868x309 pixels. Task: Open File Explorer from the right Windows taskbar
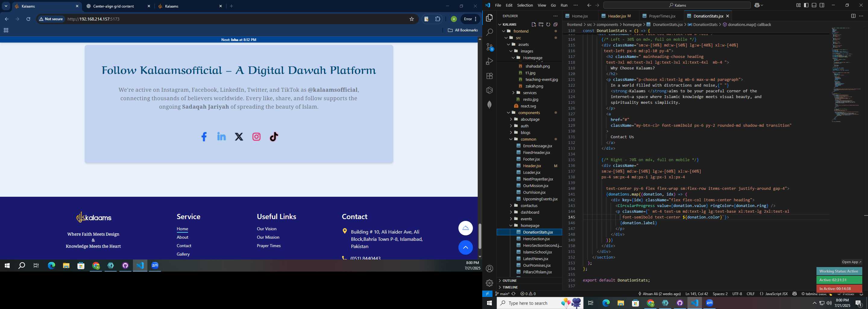pos(621,303)
